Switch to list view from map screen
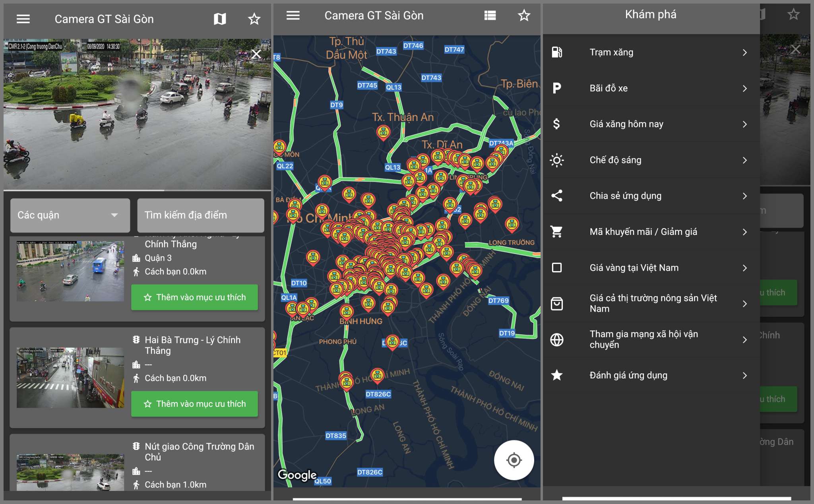Viewport: 814px width, 504px height. [x=490, y=16]
